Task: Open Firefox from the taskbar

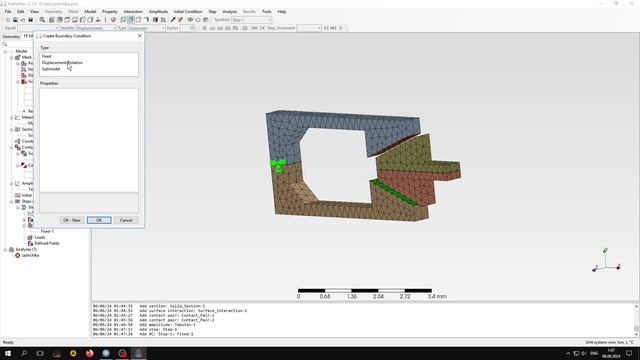Action: pyautogui.click(x=89, y=353)
